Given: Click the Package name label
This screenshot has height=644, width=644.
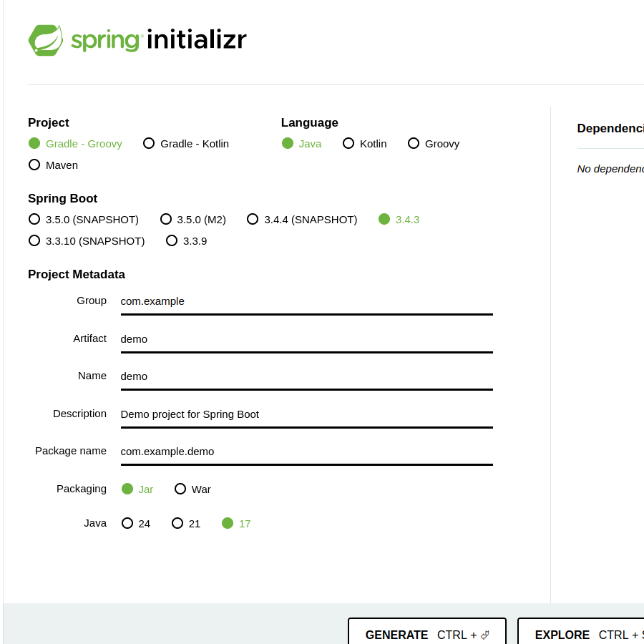Looking at the screenshot, I should [71, 451].
